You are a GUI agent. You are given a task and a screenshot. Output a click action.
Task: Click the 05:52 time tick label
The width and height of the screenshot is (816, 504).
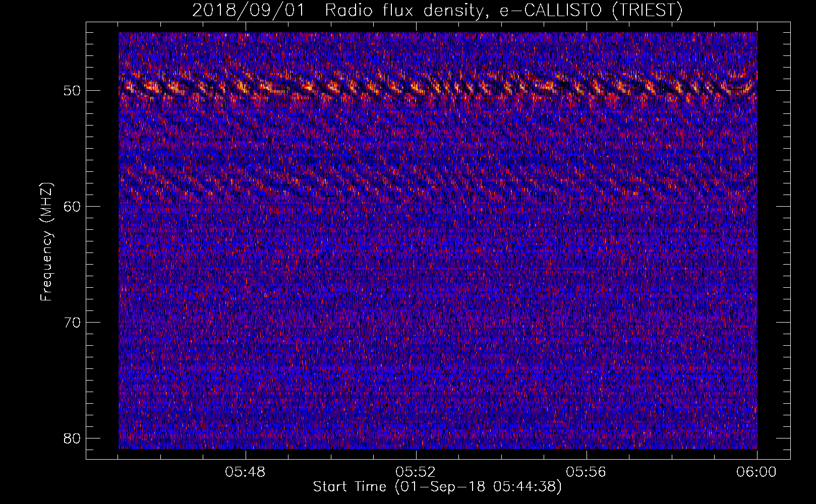(x=416, y=472)
